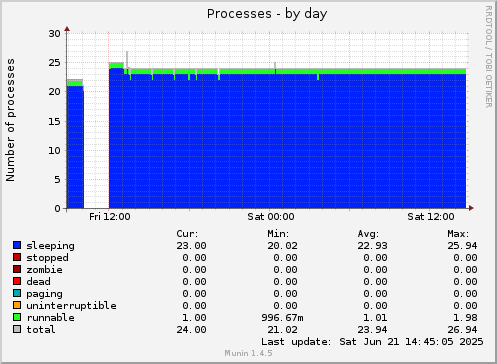The width and height of the screenshot is (497, 364).
Task: Click the gray total spike near Fri 12:00
Action: click(127, 59)
